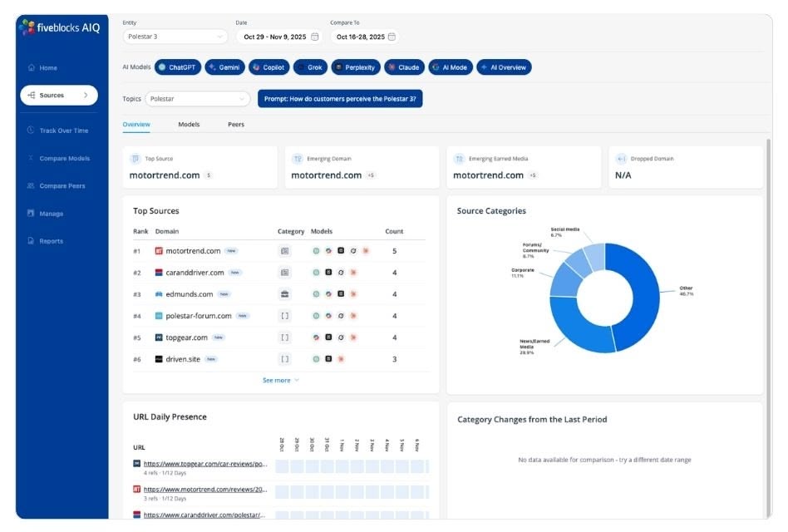The width and height of the screenshot is (788, 532).
Task: Toggle the AI Overview model filter
Action: (504, 67)
